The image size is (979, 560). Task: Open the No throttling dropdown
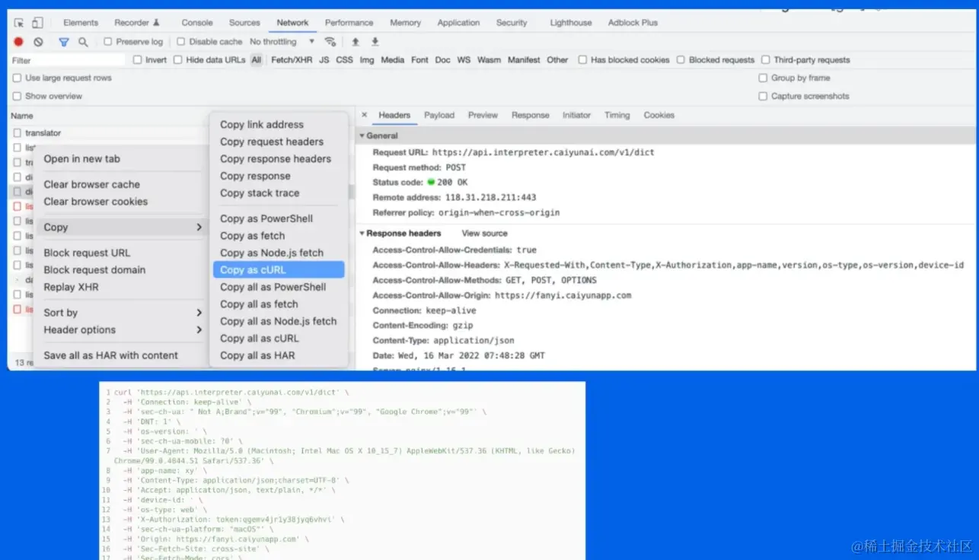coord(282,42)
